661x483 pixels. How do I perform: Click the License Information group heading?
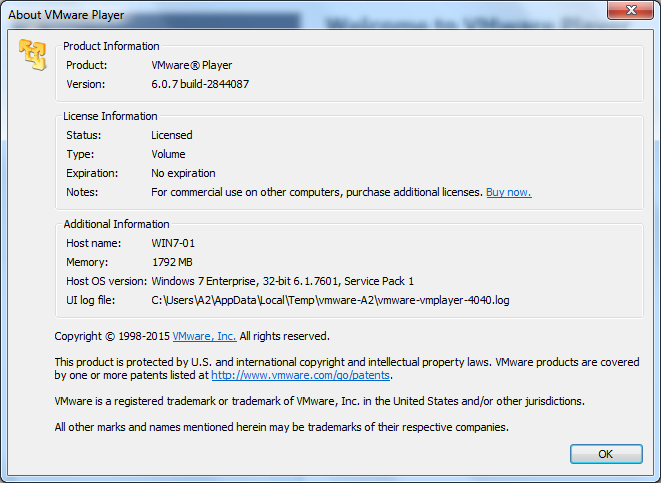click(x=110, y=116)
